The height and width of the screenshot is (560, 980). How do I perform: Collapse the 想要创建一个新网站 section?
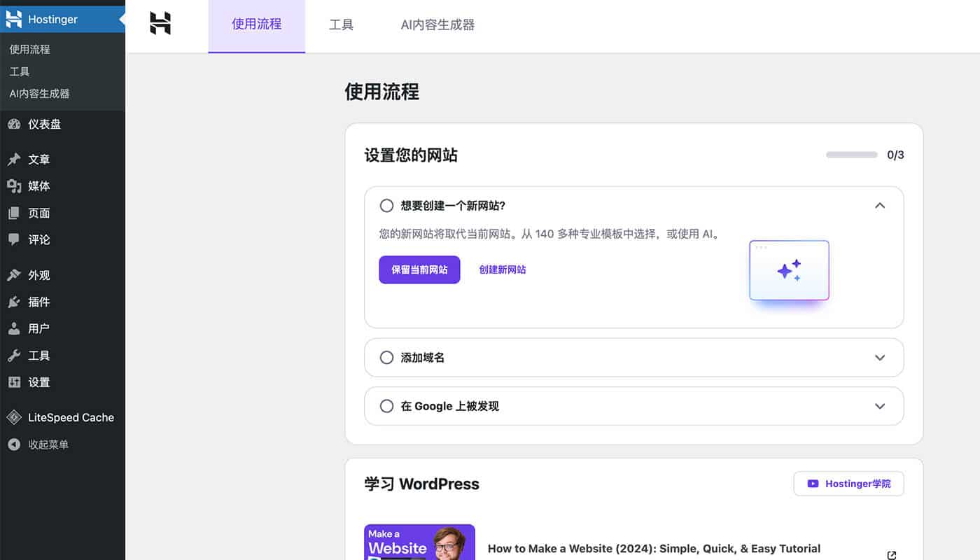click(x=880, y=205)
